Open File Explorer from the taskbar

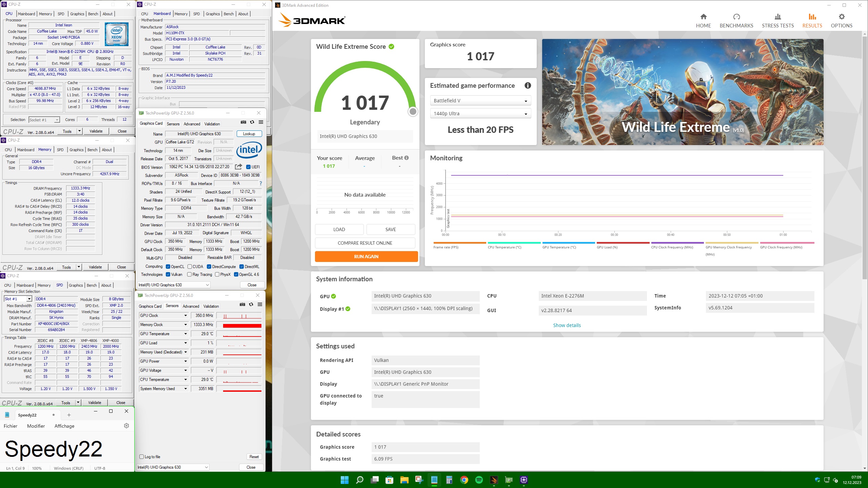404,480
